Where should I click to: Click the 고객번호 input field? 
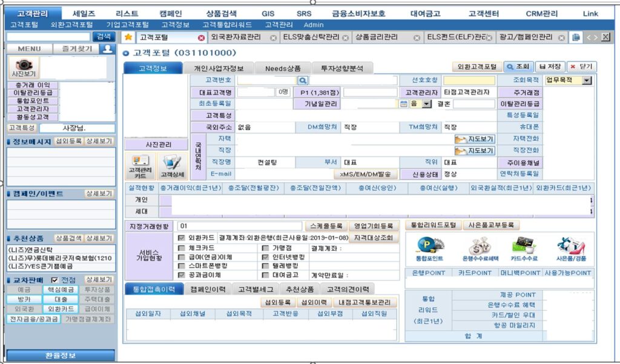267,80
